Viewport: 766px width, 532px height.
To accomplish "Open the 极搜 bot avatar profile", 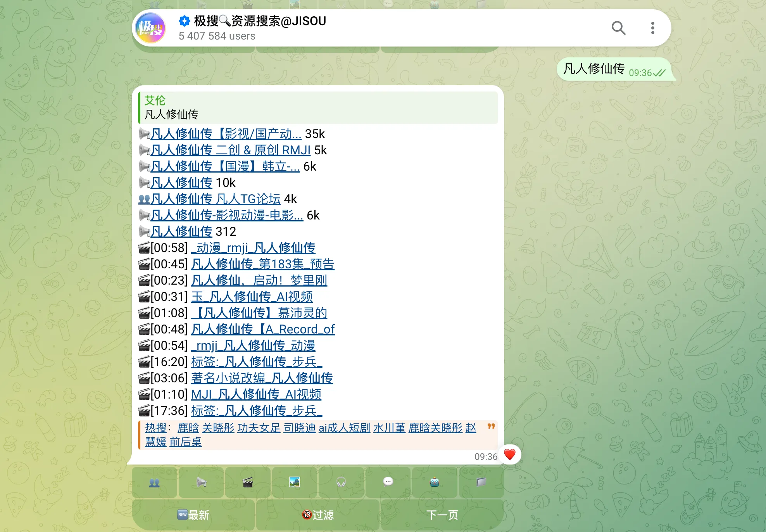I will pyautogui.click(x=151, y=28).
